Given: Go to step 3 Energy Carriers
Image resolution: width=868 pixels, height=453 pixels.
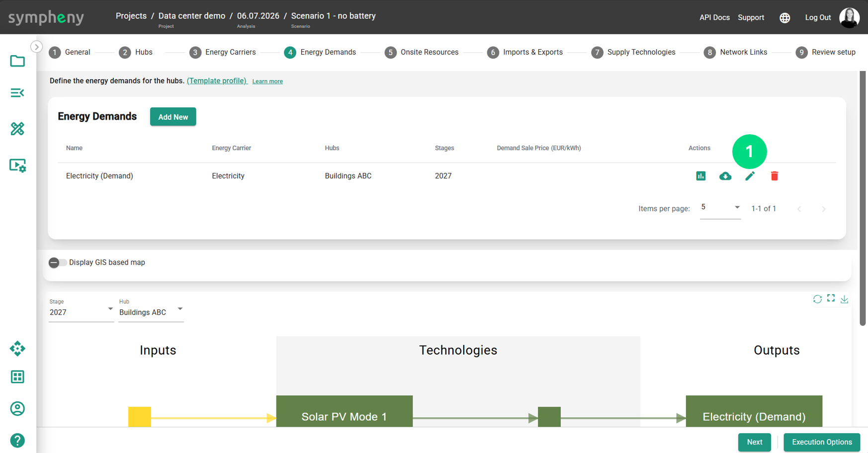Looking at the screenshot, I should [223, 52].
